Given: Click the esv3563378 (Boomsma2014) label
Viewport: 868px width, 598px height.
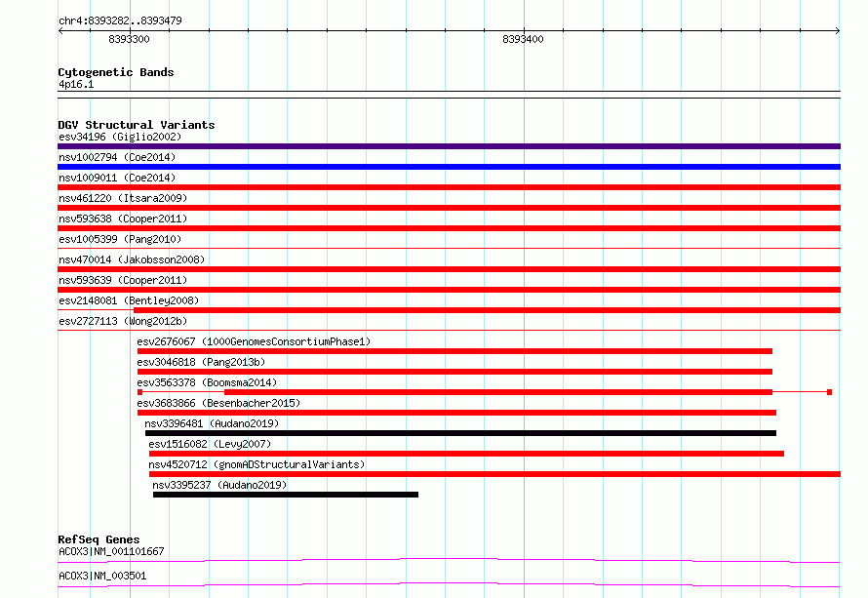Looking at the screenshot, I should (x=207, y=382).
